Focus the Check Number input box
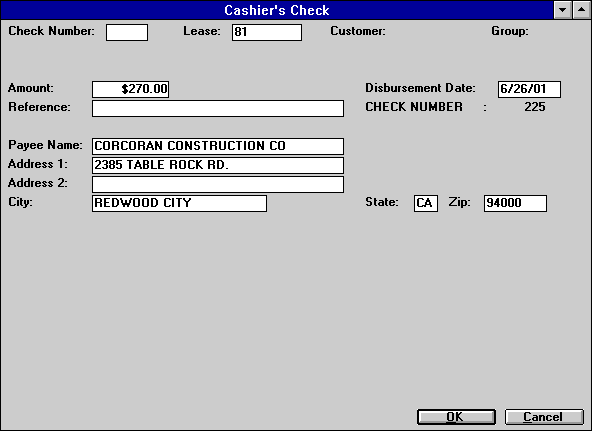This screenshot has height=431, width=592. [x=127, y=32]
